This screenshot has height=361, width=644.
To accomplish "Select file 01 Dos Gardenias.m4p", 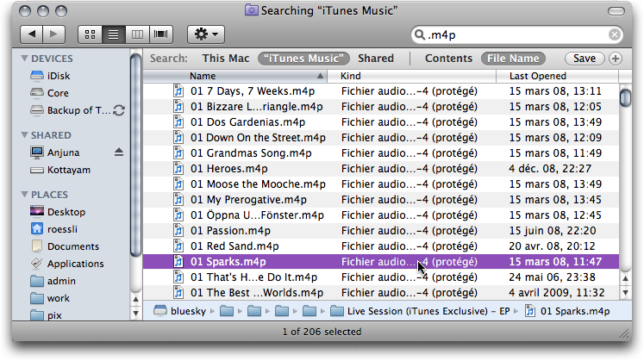I will pos(381,122).
